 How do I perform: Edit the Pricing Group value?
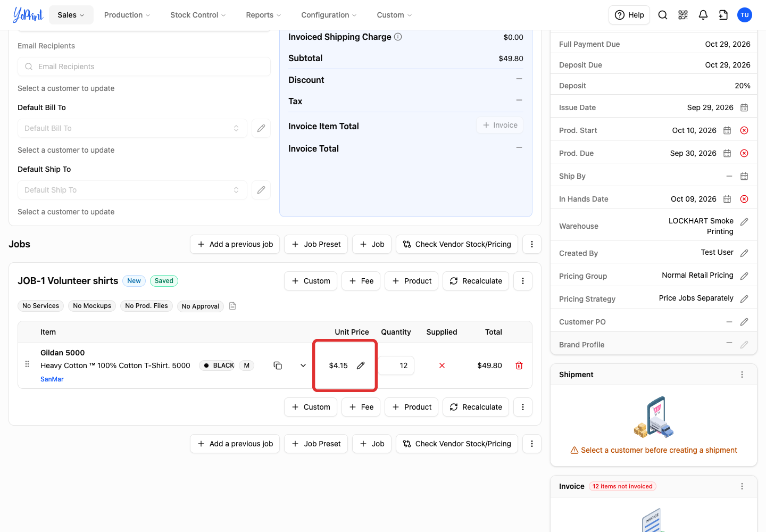click(744, 276)
